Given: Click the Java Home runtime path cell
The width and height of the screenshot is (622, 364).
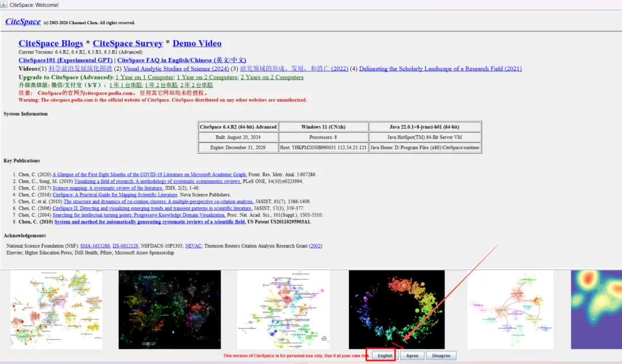Looking at the screenshot, I should 424,147.
